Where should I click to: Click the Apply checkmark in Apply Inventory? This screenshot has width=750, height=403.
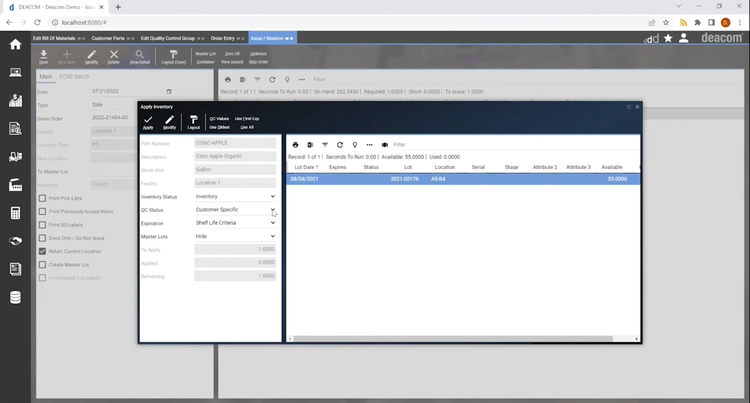point(148,122)
